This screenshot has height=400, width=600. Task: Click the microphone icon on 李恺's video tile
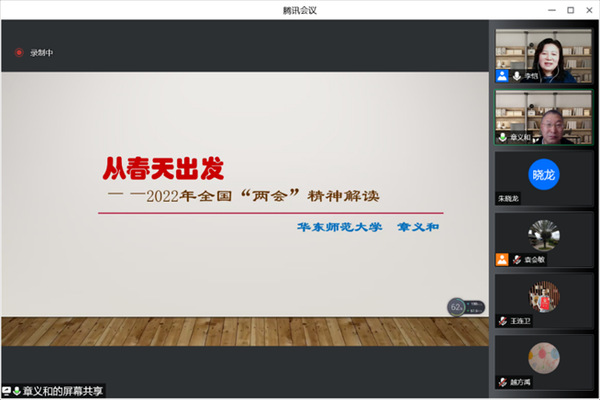pyautogui.click(x=517, y=76)
